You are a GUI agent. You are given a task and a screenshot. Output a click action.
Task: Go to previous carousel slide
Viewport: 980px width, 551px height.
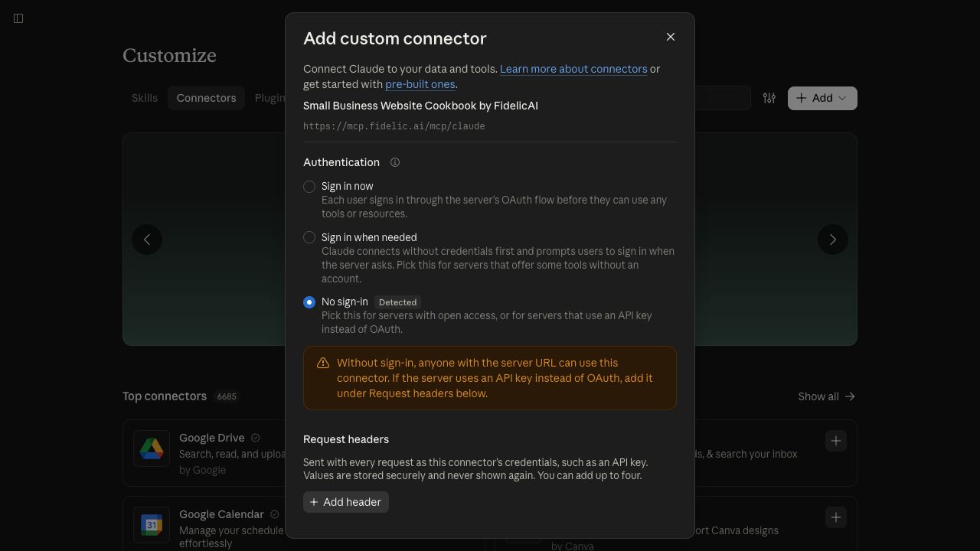[x=147, y=240]
